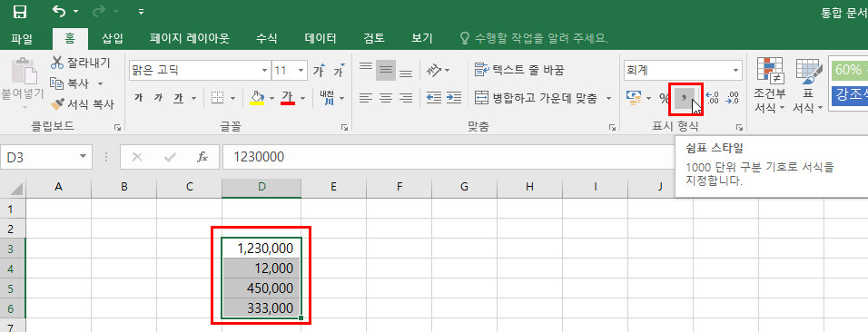This screenshot has height=332, width=868.
Task: Toggle underline formatting
Action: (178, 98)
